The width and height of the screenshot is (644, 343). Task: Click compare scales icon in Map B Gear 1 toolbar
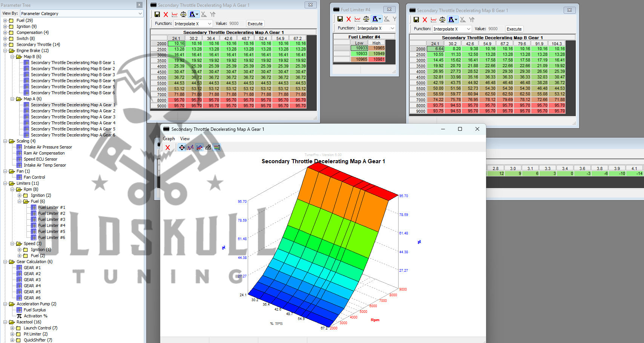(442, 20)
